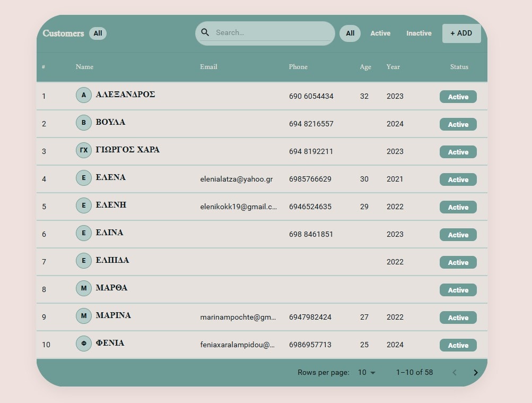Select the Active filter tab
Image resolution: width=532 pixels, height=403 pixels.
coord(380,33)
